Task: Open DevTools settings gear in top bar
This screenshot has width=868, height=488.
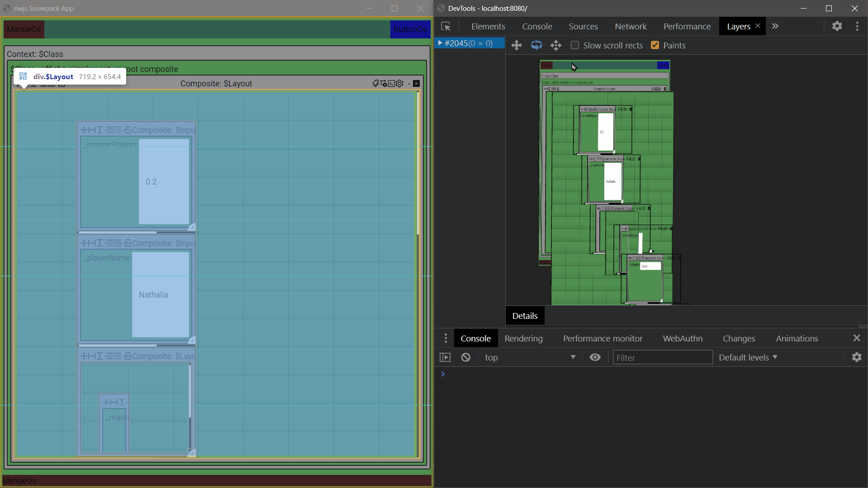Action: (837, 26)
